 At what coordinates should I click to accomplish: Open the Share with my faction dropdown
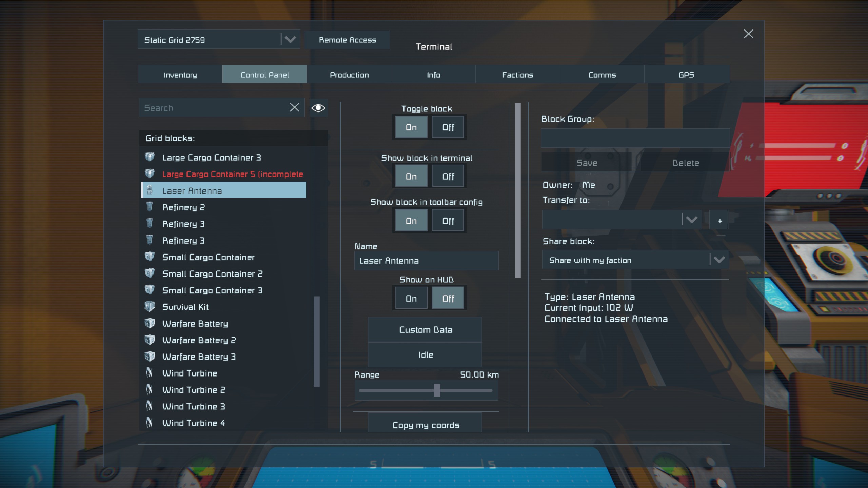point(719,260)
